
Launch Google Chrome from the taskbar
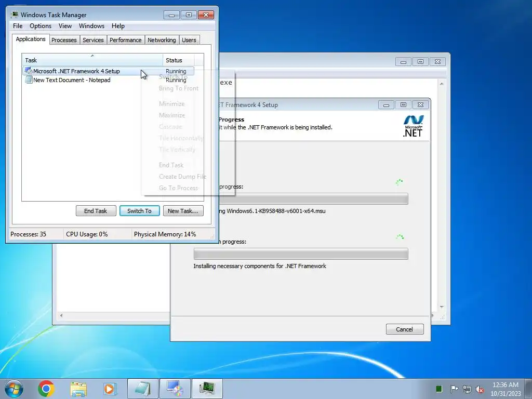point(46,389)
